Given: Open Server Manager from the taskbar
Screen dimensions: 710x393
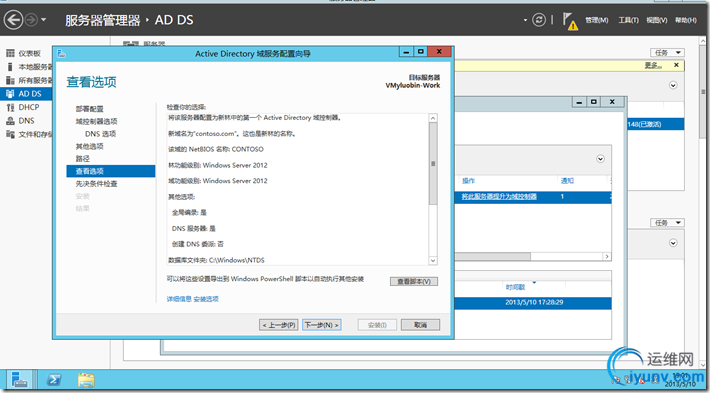Looking at the screenshot, I should click(18, 379).
